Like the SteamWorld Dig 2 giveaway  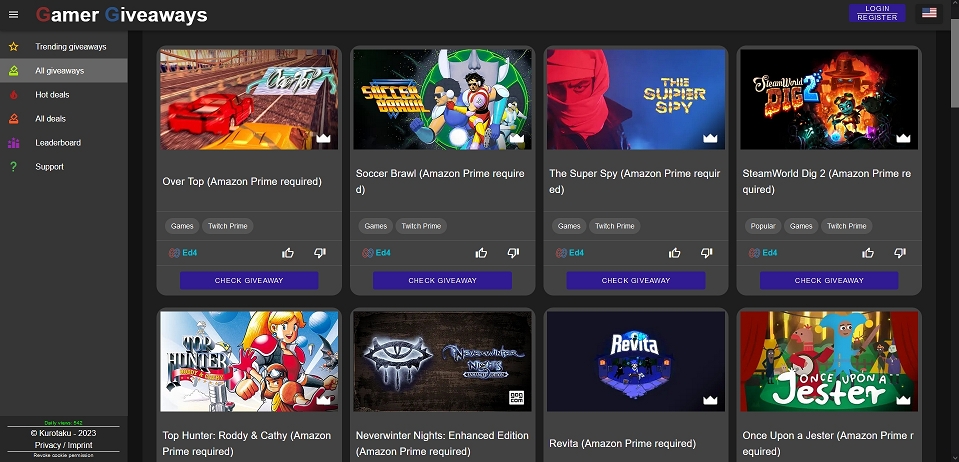click(868, 253)
